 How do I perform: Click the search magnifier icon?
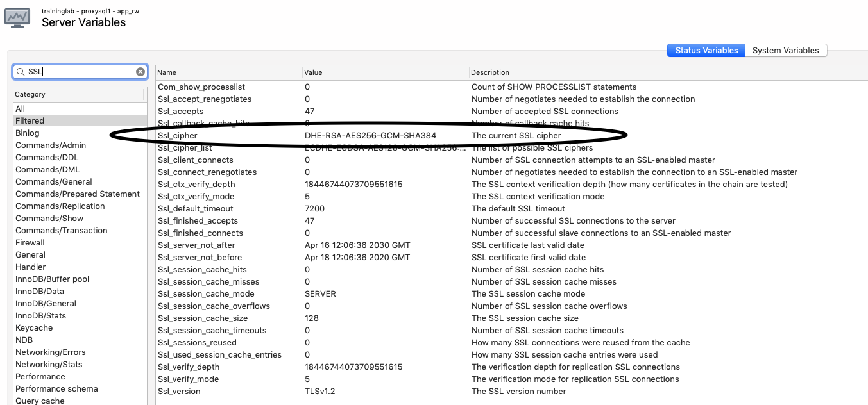click(x=21, y=71)
